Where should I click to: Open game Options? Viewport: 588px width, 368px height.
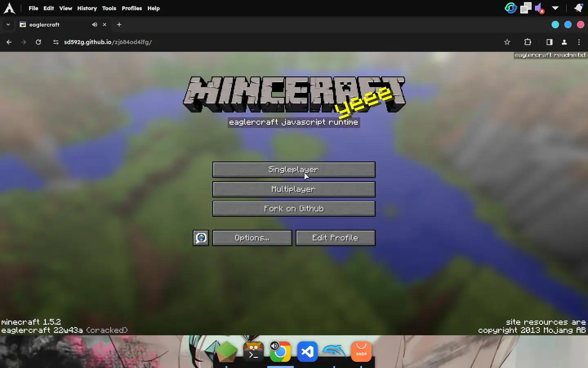pos(252,238)
